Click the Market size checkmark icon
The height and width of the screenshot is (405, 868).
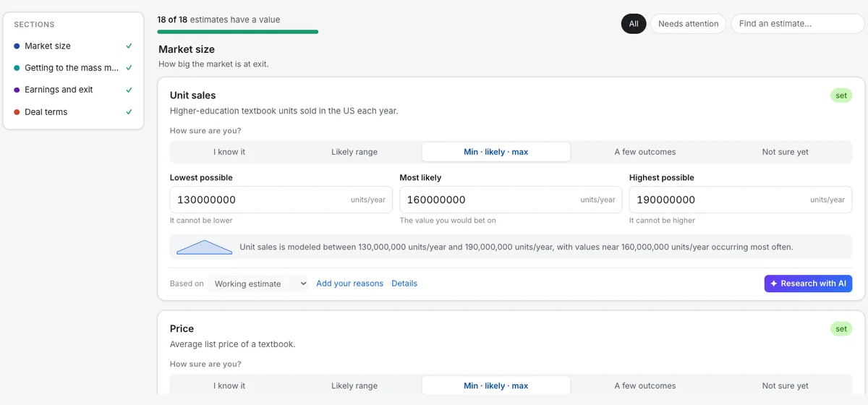129,46
